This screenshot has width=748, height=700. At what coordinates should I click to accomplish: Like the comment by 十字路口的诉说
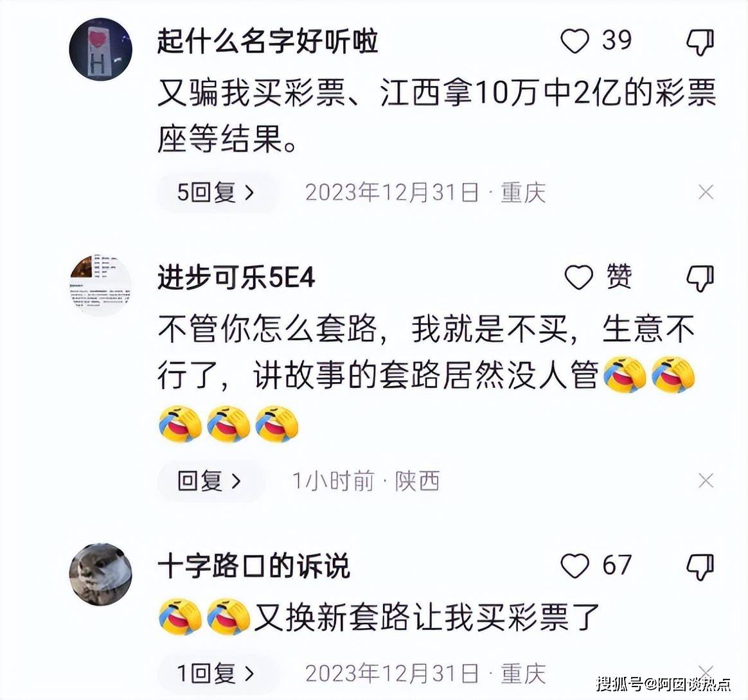(x=575, y=566)
